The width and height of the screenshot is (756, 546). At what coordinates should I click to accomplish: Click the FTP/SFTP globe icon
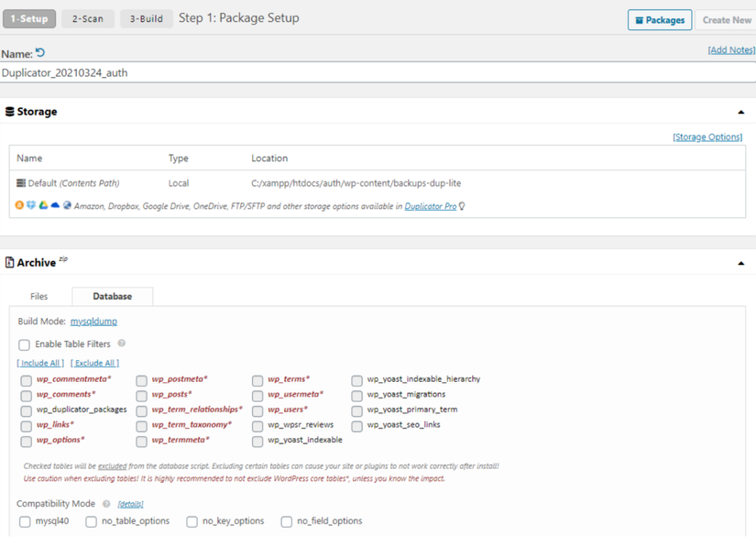tap(67, 205)
